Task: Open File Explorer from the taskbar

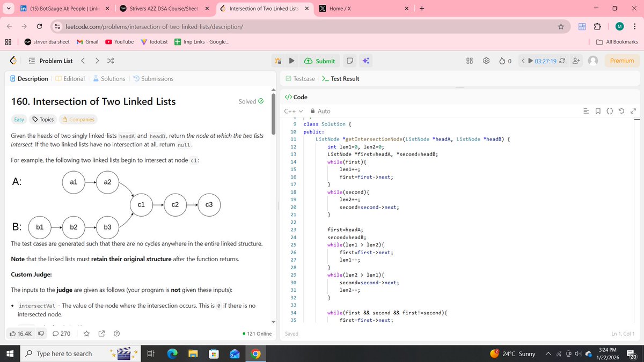Action: pos(193,354)
